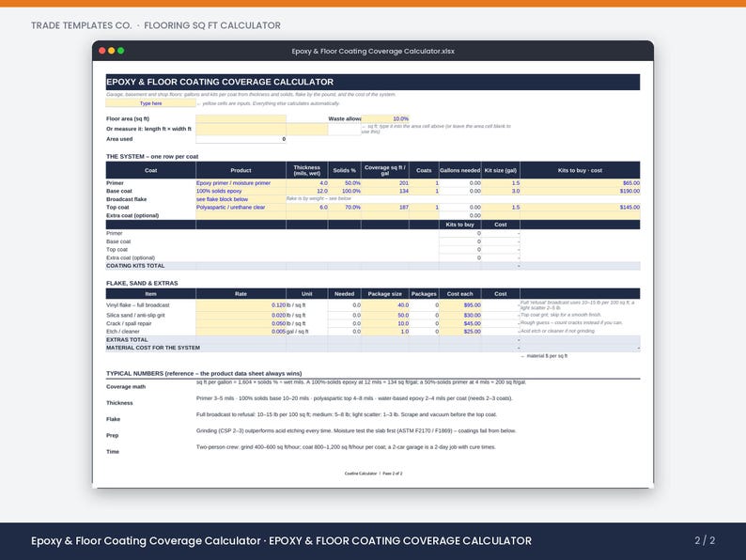
Task: Click the 'Prep' reference label
Action: pyautogui.click(x=113, y=435)
